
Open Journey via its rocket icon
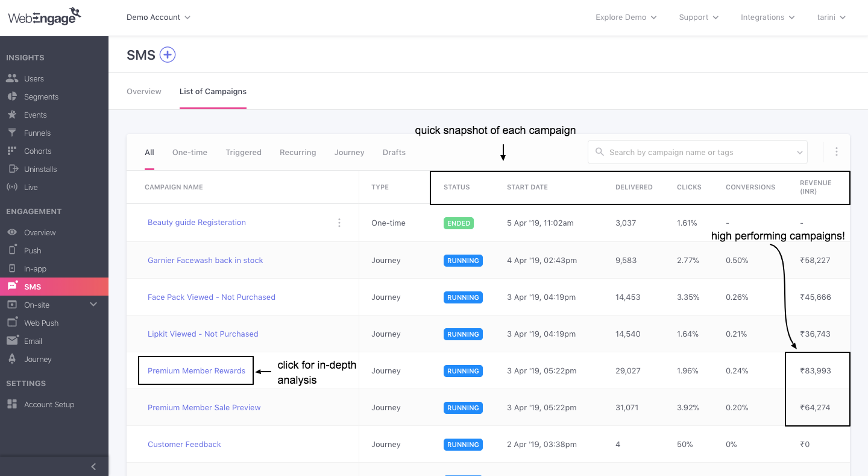(x=12, y=359)
